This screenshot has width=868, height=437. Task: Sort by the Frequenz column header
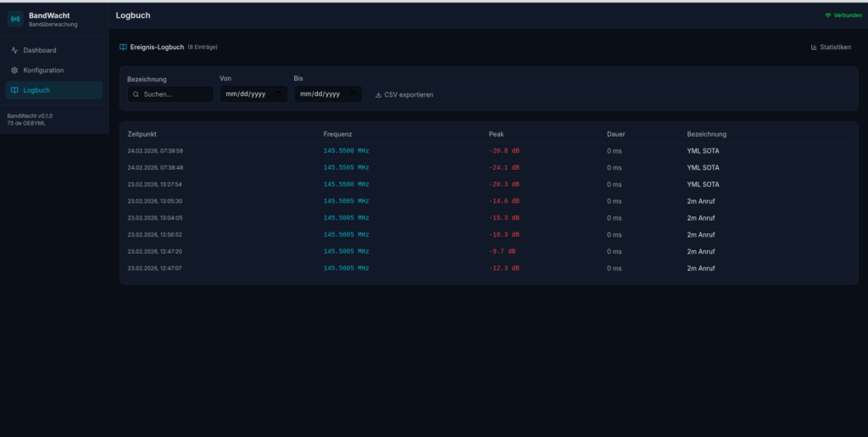(x=337, y=134)
